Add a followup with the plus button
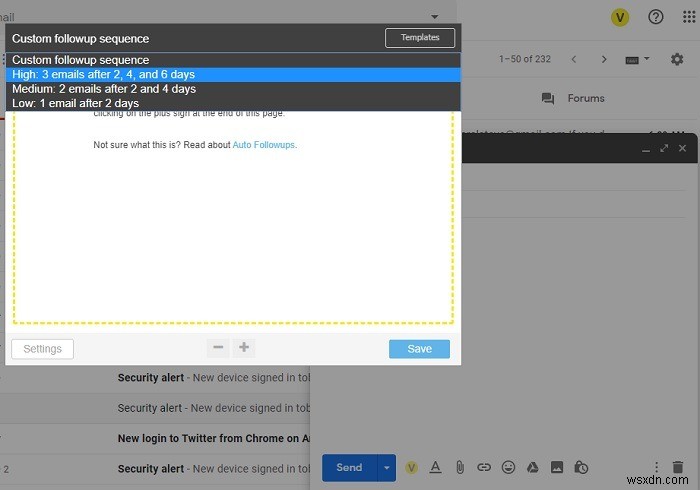The height and width of the screenshot is (490, 700). point(244,347)
